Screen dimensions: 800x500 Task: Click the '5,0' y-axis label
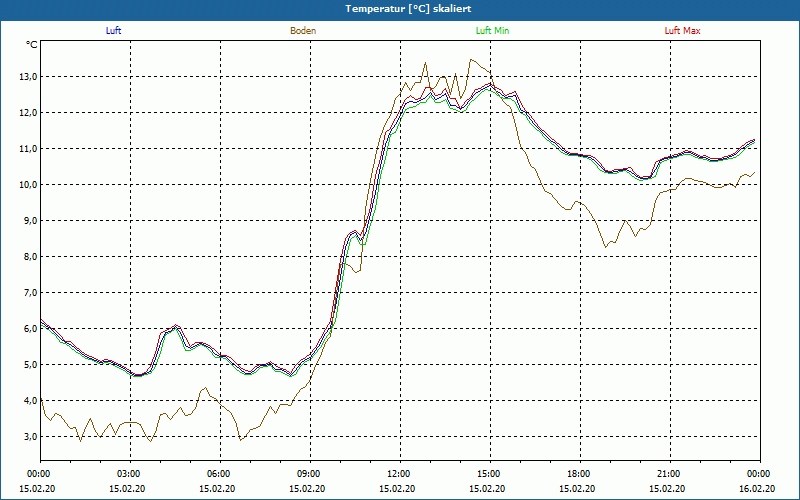[x=30, y=364]
